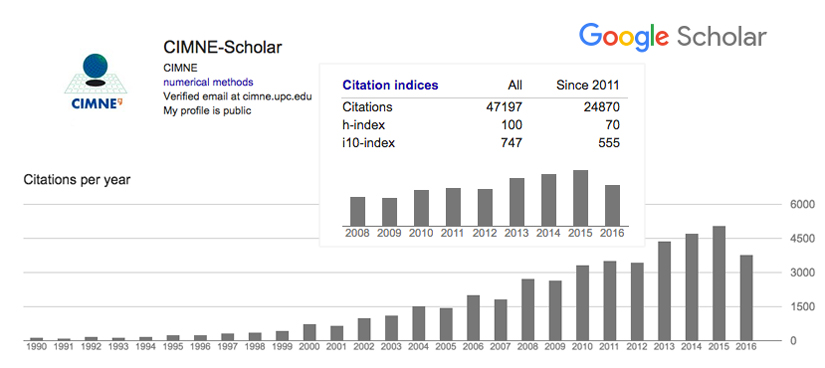Click the h-index value 100
The height and width of the screenshot is (368, 825).
(x=512, y=125)
